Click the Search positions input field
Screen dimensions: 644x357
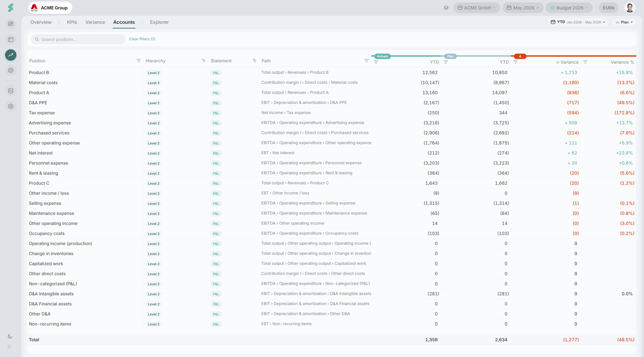point(78,39)
